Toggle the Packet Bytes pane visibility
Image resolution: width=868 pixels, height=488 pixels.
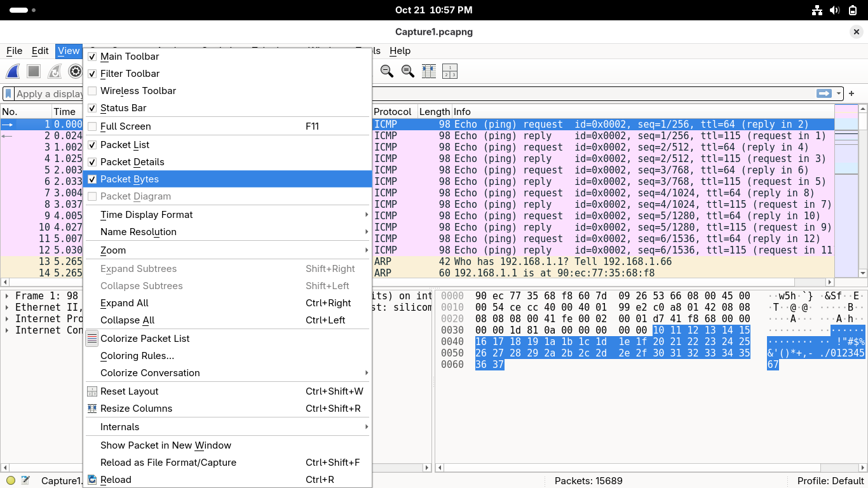point(130,179)
